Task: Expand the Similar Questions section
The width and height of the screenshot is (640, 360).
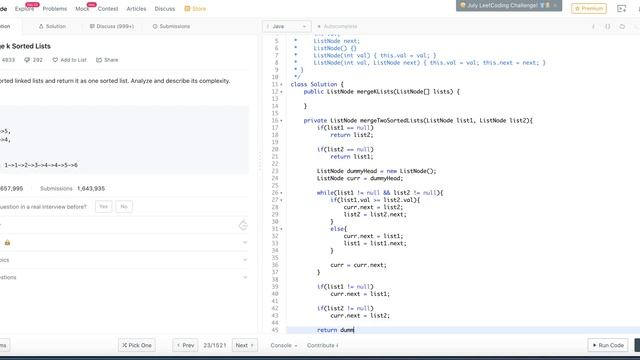Action: [x=245, y=278]
